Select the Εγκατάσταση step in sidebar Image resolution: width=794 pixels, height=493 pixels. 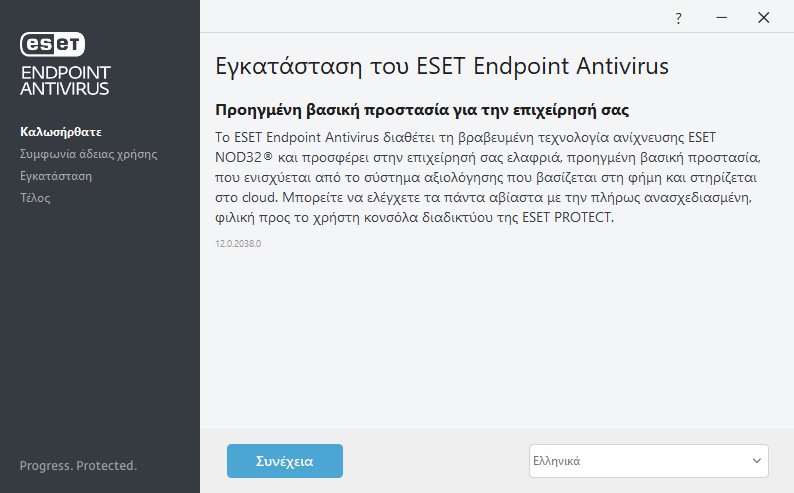[56, 176]
